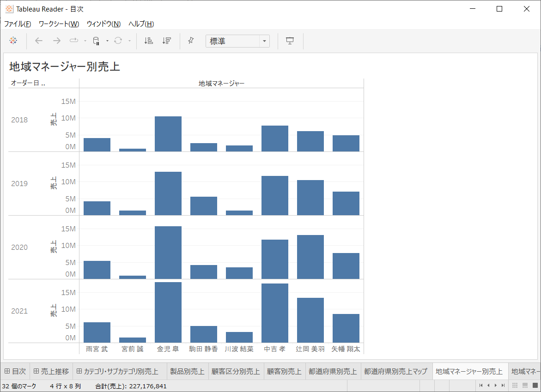
Task: Click the forward navigation arrow
Action: point(56,41)
